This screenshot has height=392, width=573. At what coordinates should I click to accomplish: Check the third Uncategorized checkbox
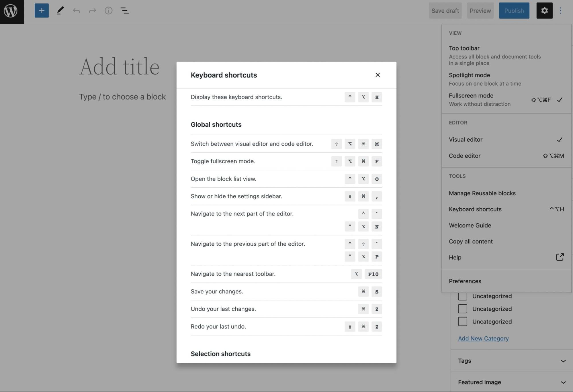pyautogui.click(x=462, y=322)
